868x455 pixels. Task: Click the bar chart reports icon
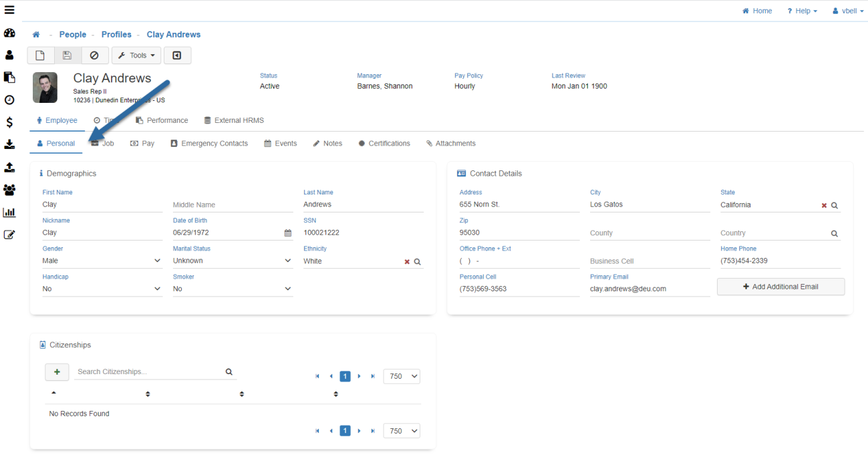(9, 212)
